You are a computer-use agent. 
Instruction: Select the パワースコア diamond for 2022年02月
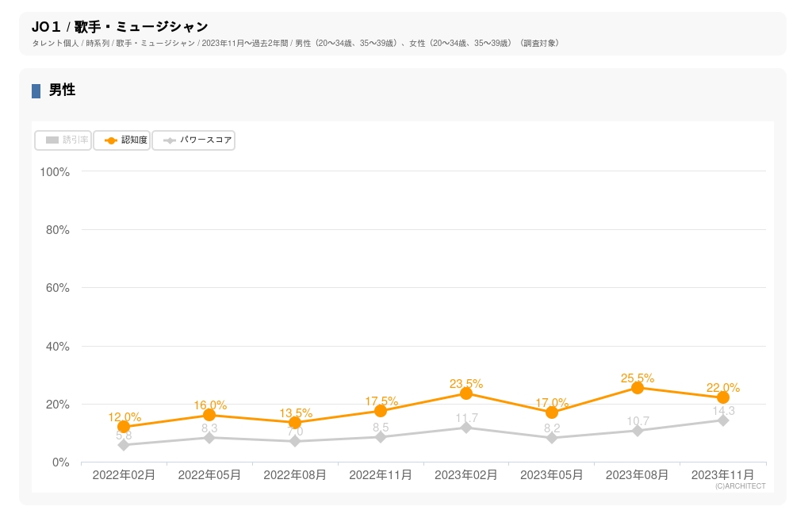point(124,445)
